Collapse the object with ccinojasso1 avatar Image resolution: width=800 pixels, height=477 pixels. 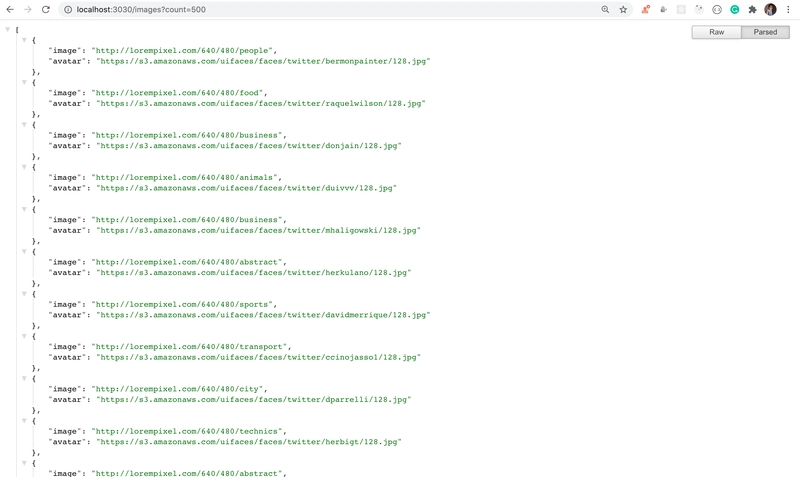[24, 336]
